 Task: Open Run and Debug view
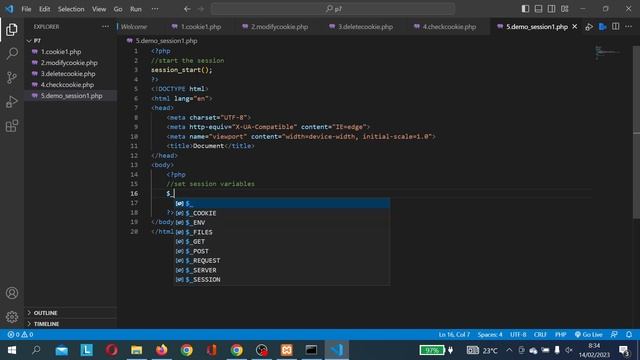12,102
